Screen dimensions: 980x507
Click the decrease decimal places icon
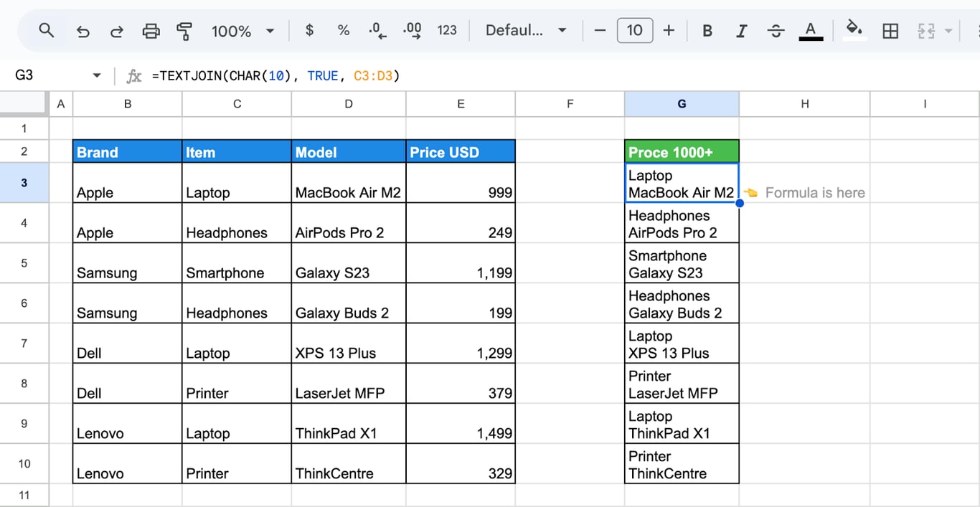[377, 30]
